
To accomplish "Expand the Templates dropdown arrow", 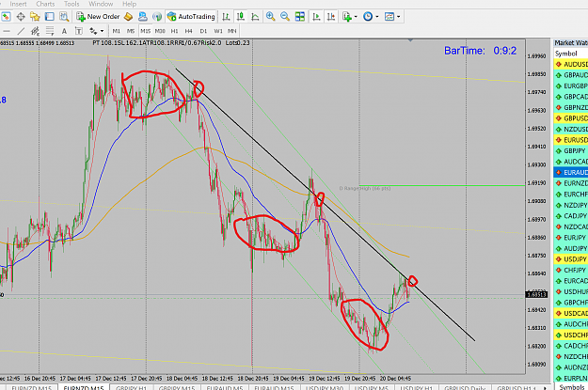I will 398,17.
